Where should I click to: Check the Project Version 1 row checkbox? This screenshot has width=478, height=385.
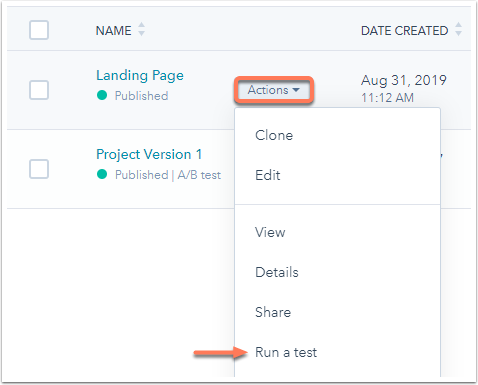click(39, 169)
